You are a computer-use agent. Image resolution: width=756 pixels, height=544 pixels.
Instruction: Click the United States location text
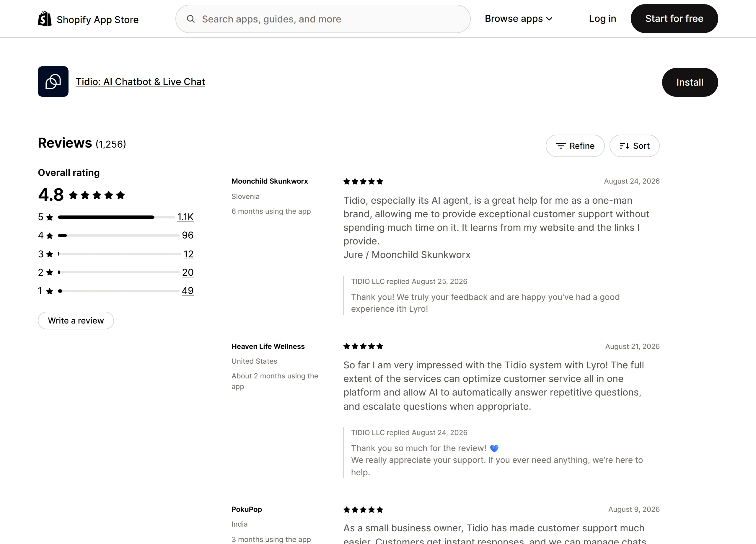pos(254,361)
